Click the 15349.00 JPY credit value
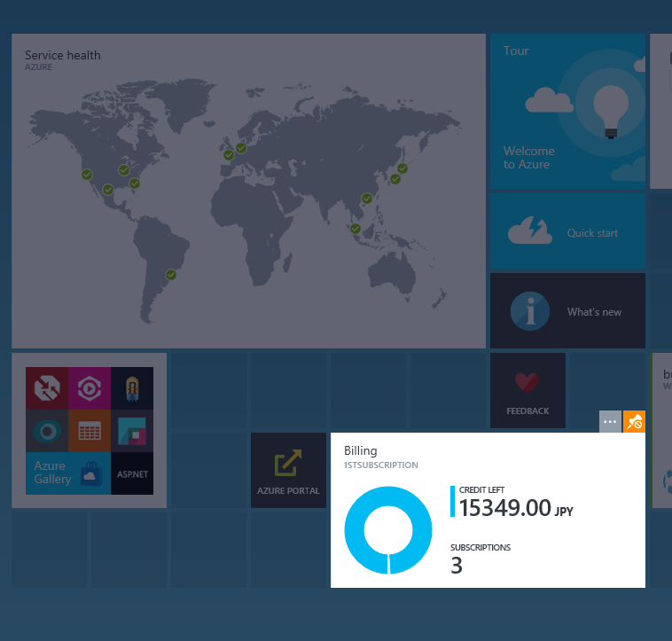The height and width of the screenshot is (641, 672). point(516,508)
